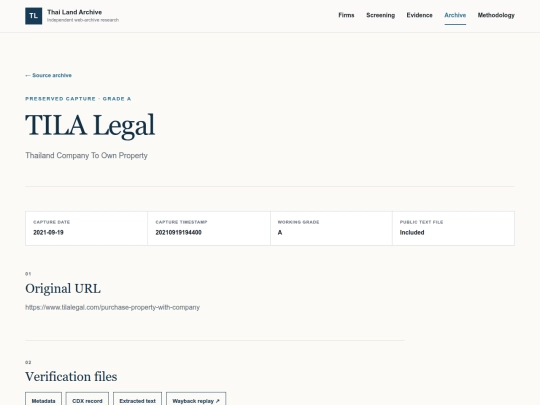
Task: Open the Thai Land Archive home title
Action: coord(74,12)
